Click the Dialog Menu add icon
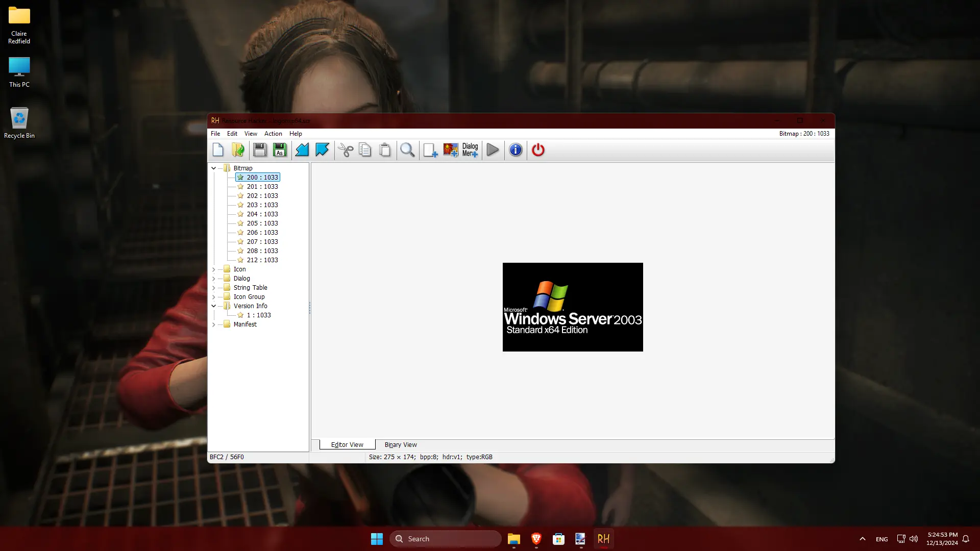The width and height of the screenshot is (980, 551). pos(470,150)
